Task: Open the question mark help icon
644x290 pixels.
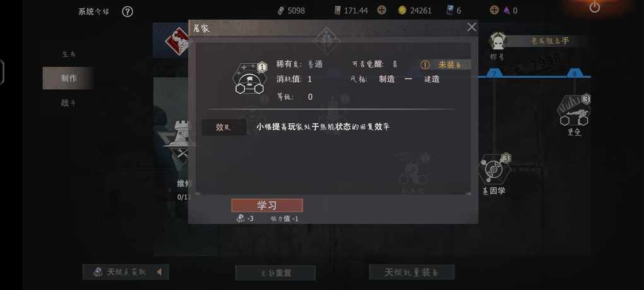Action: (128, 11)
